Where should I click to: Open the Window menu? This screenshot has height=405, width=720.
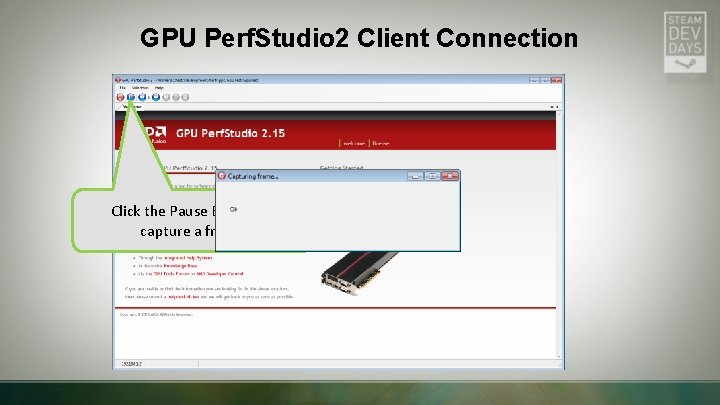[x=140, y=88]
